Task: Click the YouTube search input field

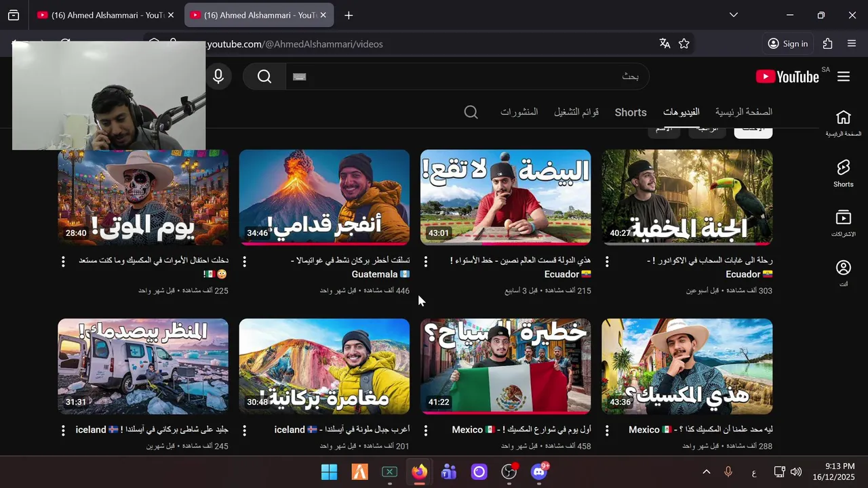Action: point(467,77)
